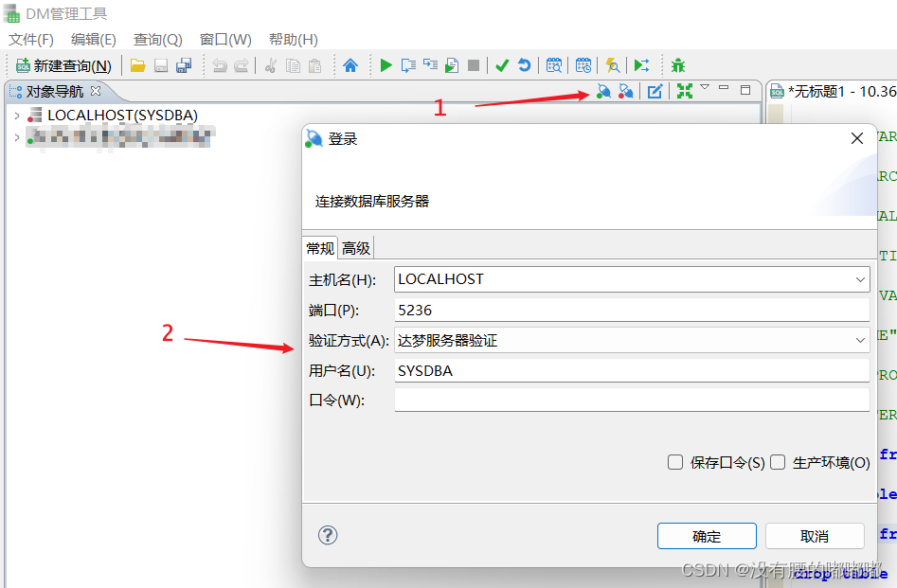The height and width of the screenshot is (588, 897).
Task: Open the 查询(Q) menu
Action: click(x=158, y=40)
